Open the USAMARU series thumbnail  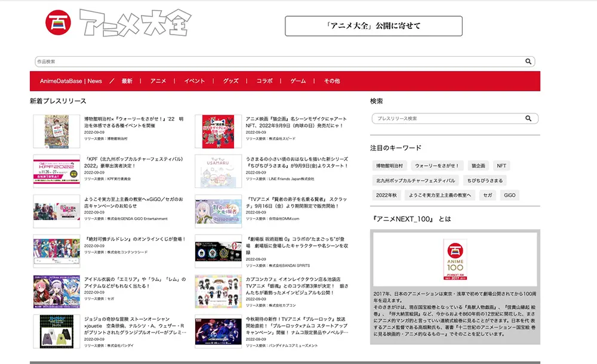point(218,171)
